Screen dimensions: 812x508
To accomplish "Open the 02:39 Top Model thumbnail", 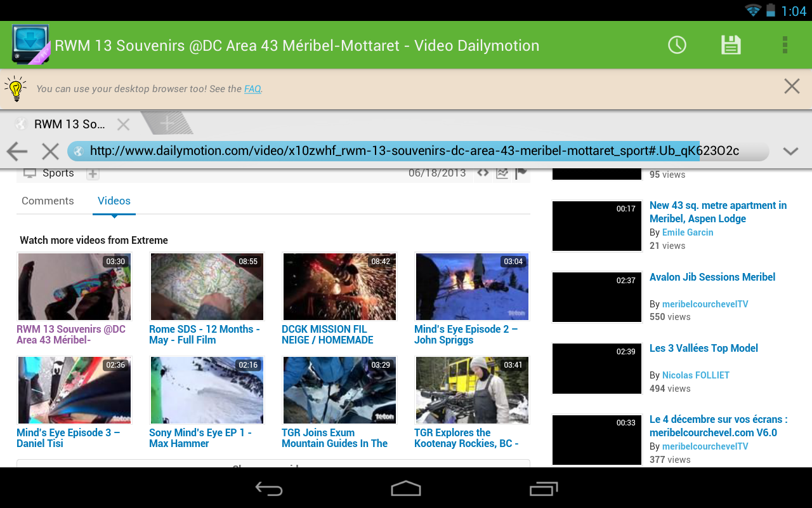I will [597, 368].
